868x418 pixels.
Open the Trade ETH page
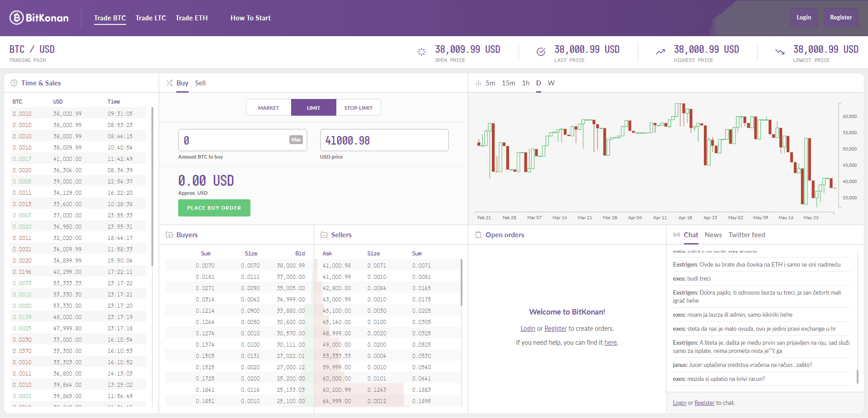click(192, 18)
